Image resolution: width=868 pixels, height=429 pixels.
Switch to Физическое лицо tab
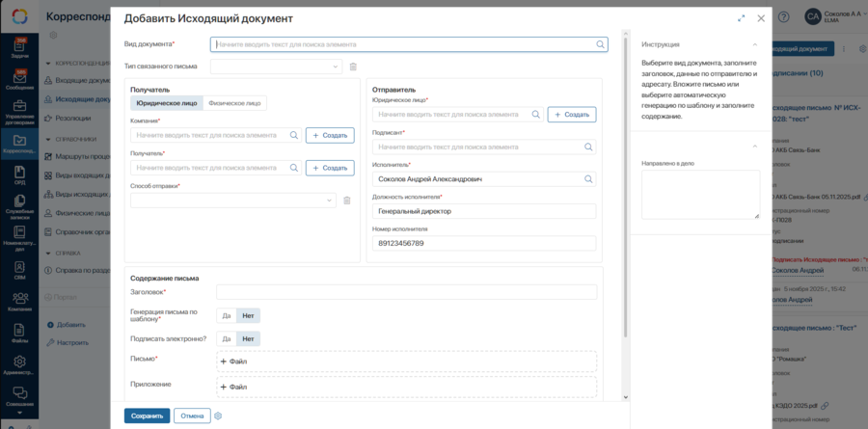coord(234,103)
